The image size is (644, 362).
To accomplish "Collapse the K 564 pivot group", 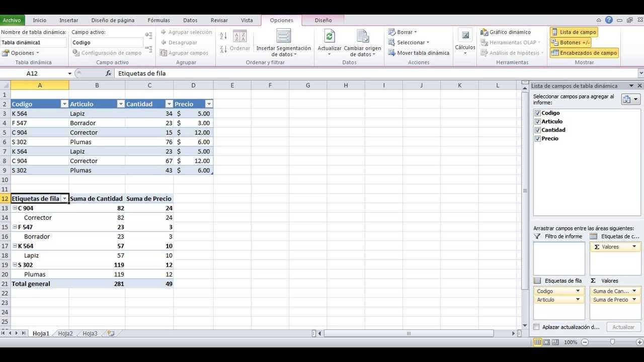I will 15,246.
